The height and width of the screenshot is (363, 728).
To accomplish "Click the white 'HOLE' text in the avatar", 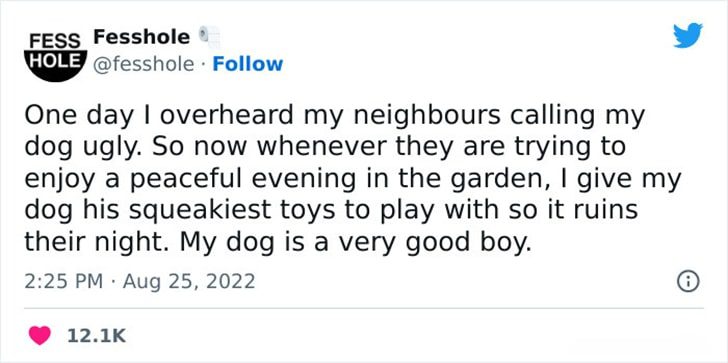I will coord(55,59).
